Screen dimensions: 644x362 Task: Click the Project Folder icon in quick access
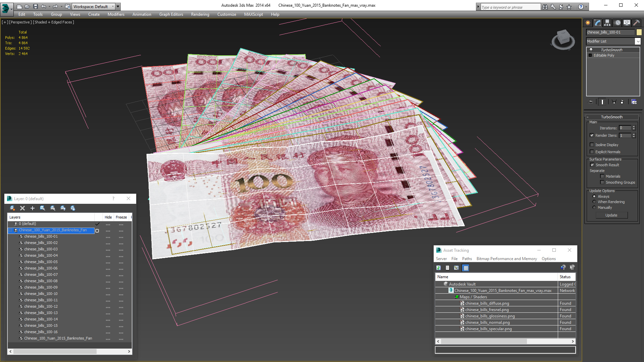[68, 6]
